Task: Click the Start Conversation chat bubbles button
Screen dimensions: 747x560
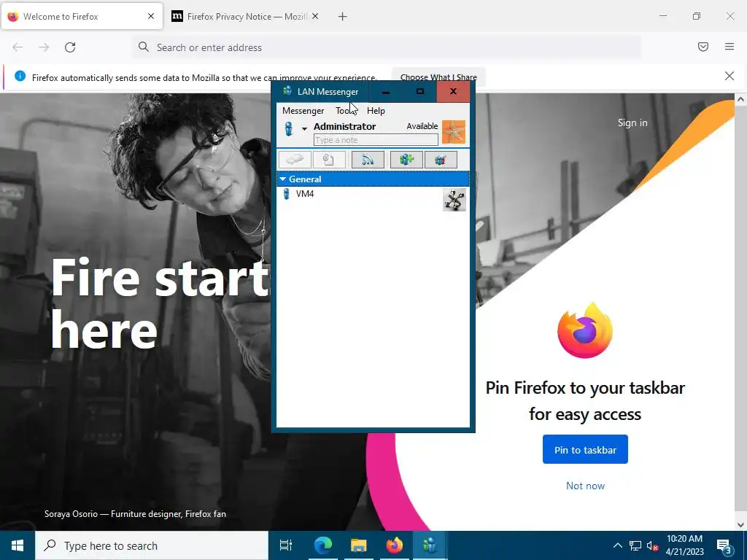Action: click(295, 160)
